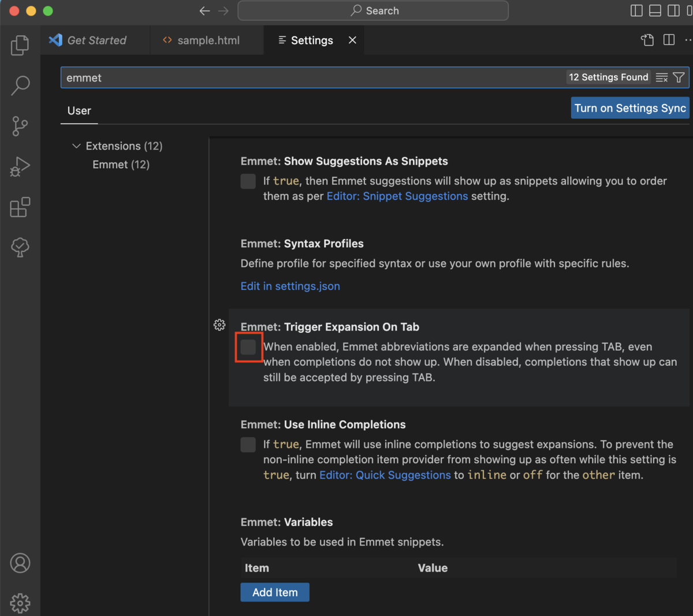This screenshot has height=616, width=693.
Task: Click the Value column header
Action: pos(433,568)
